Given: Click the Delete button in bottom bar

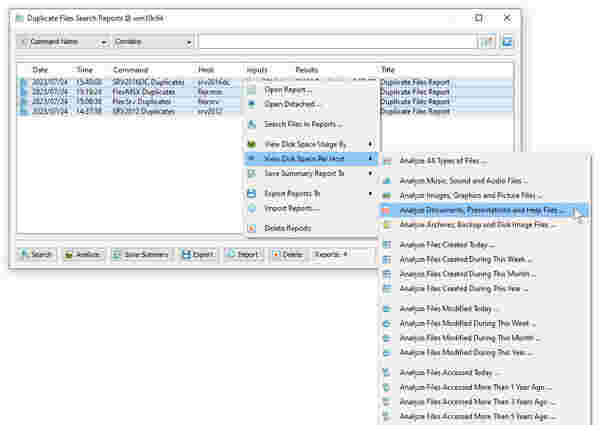Looking at the screenshot, I should click(x=286, y=255).
